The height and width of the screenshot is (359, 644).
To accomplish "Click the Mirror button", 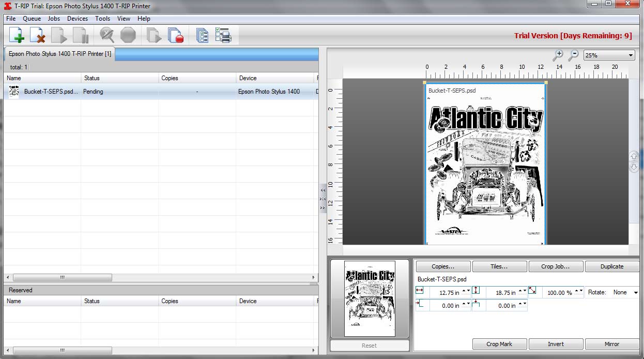I will (612, 344).
